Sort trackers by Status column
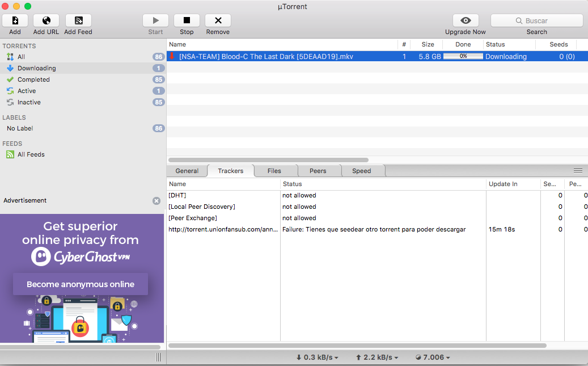Screen dimensions: 588x366 pos(383,184)
